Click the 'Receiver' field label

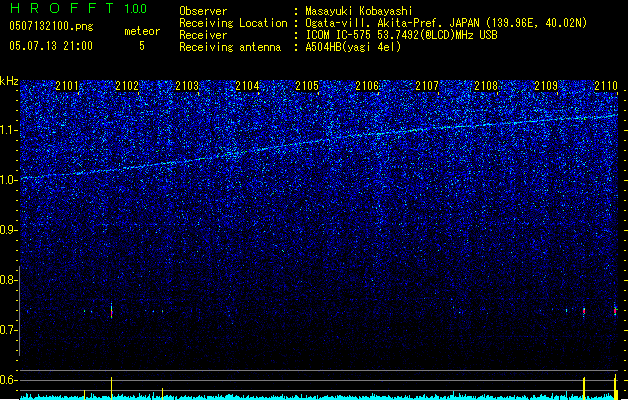click(x=203, y=35)
